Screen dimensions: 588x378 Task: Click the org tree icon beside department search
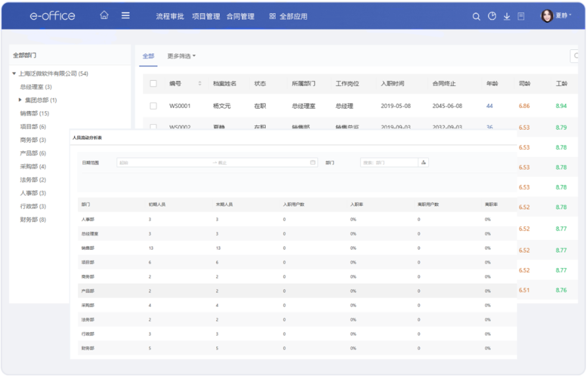423,162
